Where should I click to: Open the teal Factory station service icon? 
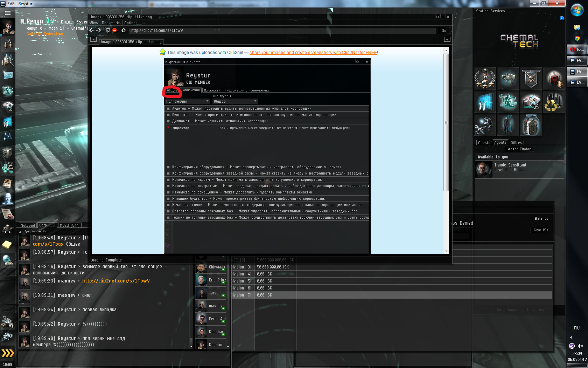click(x=508, y=102)
